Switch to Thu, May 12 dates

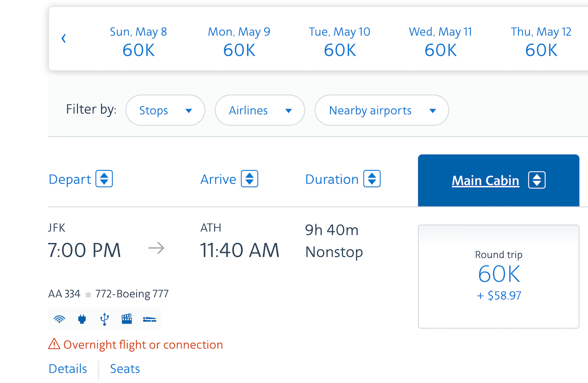540,41
